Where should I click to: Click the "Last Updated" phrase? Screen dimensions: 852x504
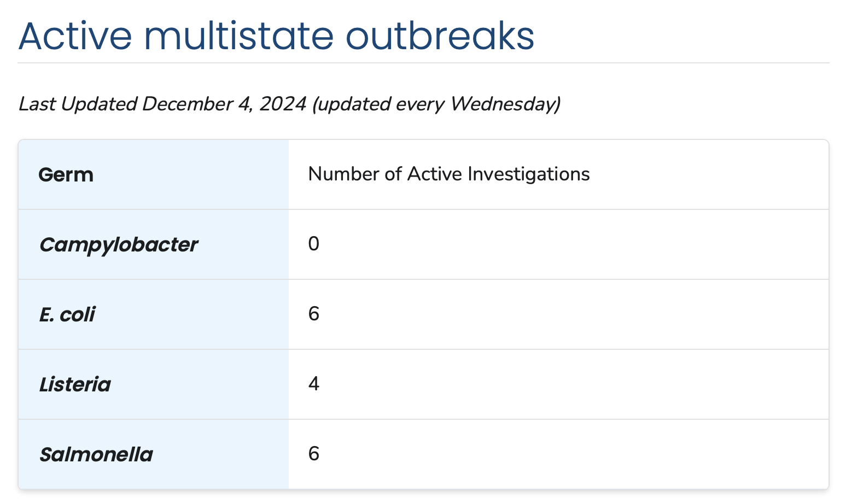[78, 104]
